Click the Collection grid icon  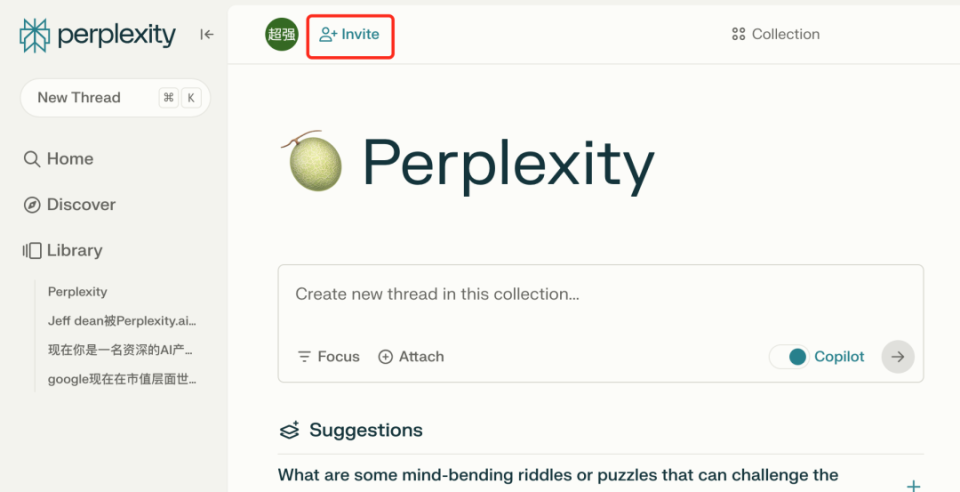click(739, 34)
